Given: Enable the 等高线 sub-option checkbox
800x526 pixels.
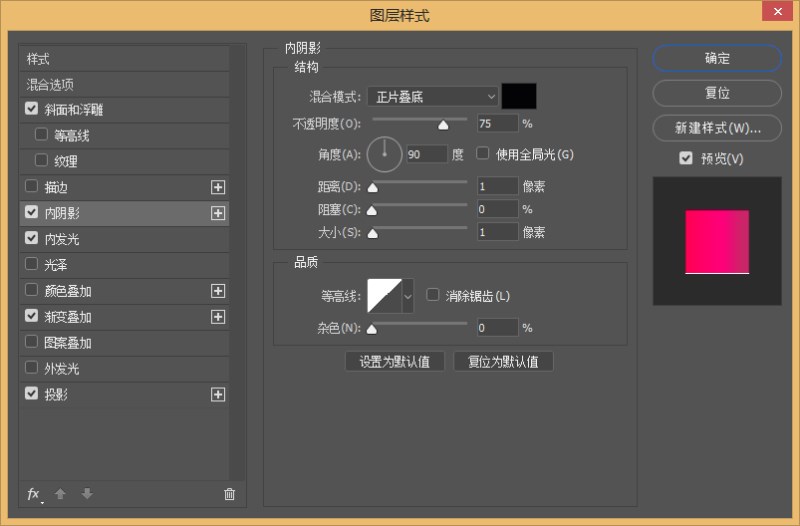Looking at the screenshot, I should click(41, 134).
